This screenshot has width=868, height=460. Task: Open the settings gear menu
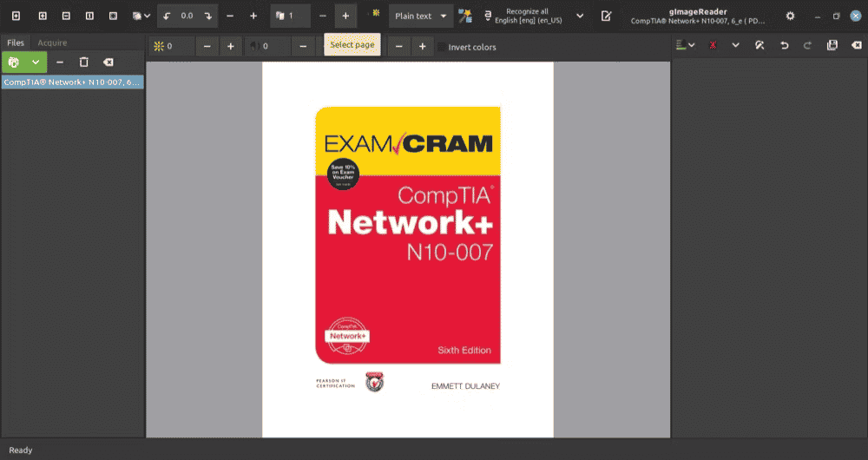pyautogui.click(x=791, y=16)
